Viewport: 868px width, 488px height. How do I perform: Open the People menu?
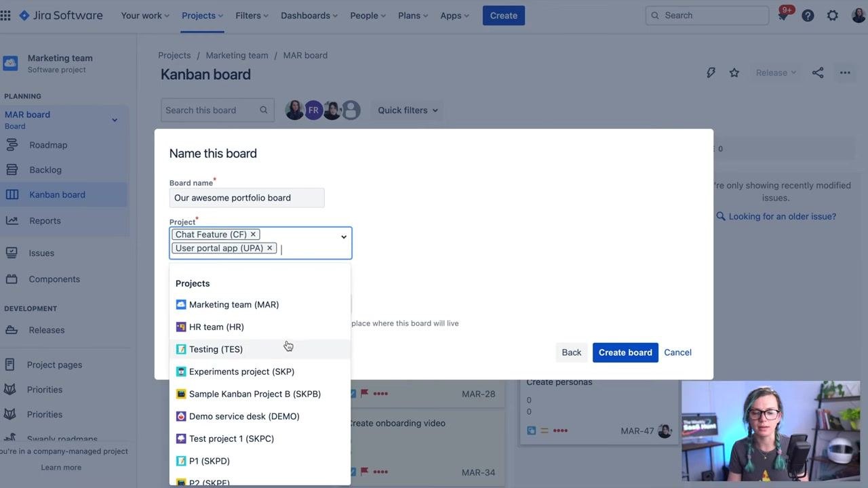tap(368, 15)
